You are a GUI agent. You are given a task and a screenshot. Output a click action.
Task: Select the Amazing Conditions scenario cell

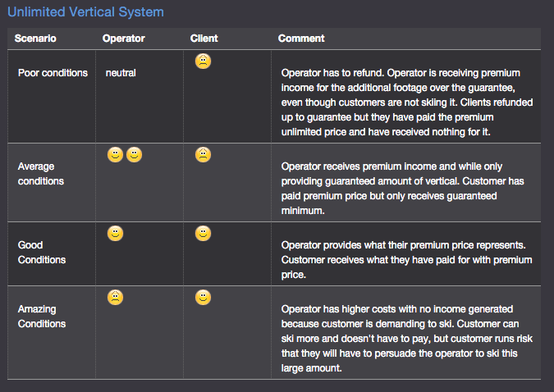click(x=42, y=316)
